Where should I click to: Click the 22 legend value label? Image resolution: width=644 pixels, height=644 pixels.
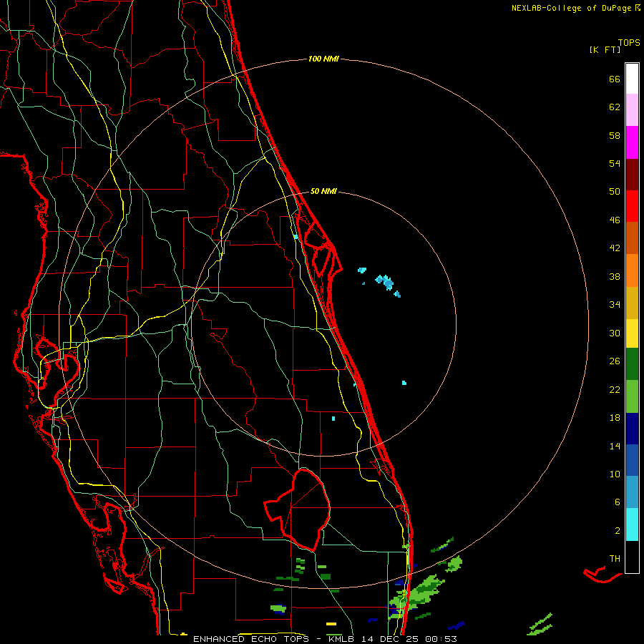[x=615, y=389]
